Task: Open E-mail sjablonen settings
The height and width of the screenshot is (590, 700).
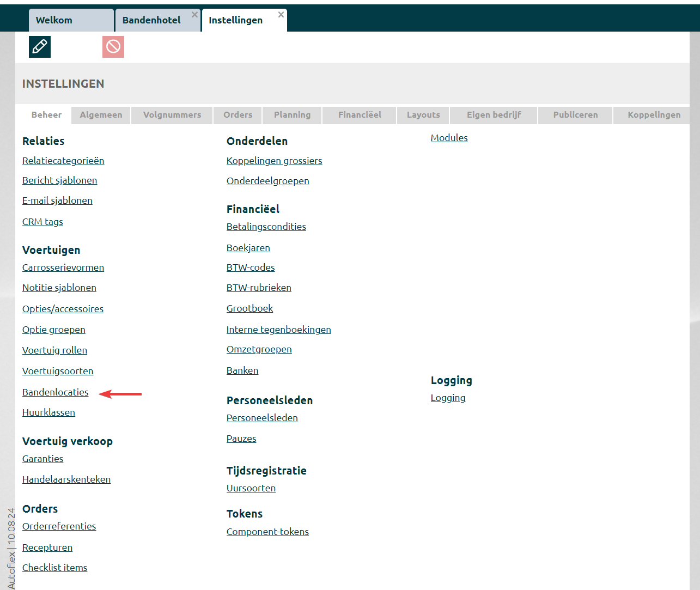Action: (x=57, y=200)
